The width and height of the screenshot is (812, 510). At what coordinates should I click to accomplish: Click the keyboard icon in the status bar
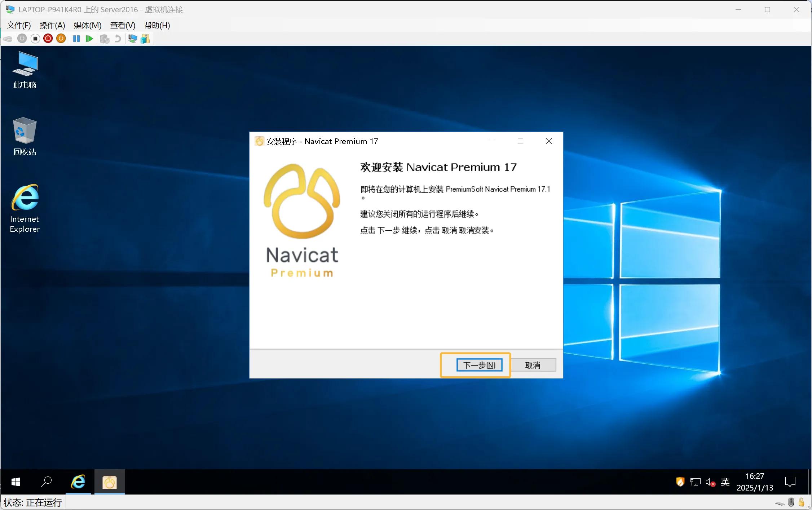[780, 503]
